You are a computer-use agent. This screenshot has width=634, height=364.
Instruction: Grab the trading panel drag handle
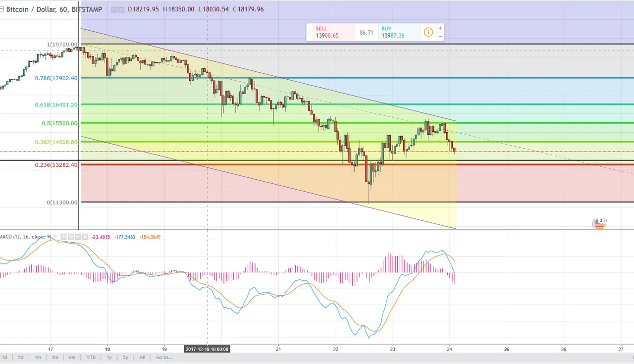tap(310, 33)
